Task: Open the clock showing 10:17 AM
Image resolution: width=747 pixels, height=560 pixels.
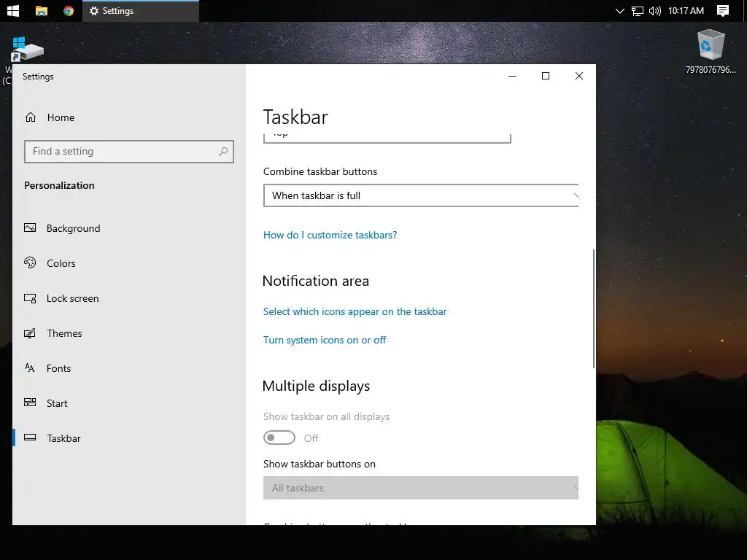Action: click(686, 10)
